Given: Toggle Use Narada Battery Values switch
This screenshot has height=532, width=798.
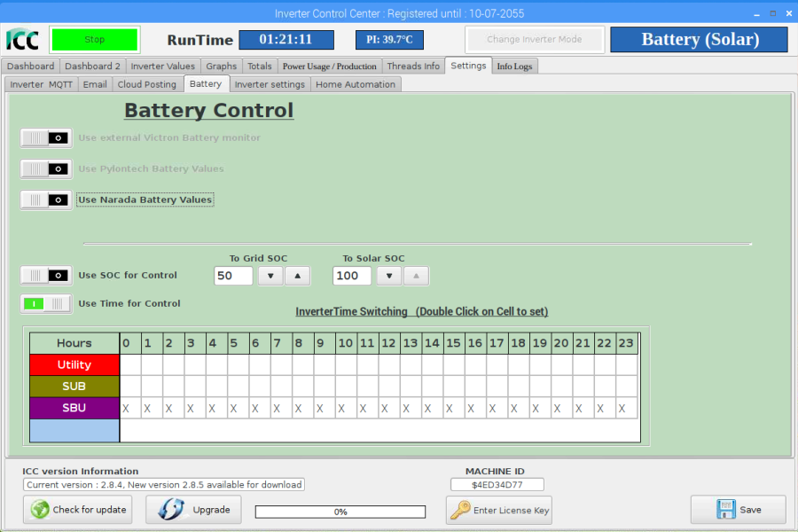Looking at the screenshot, I should [x=46, y=200].
